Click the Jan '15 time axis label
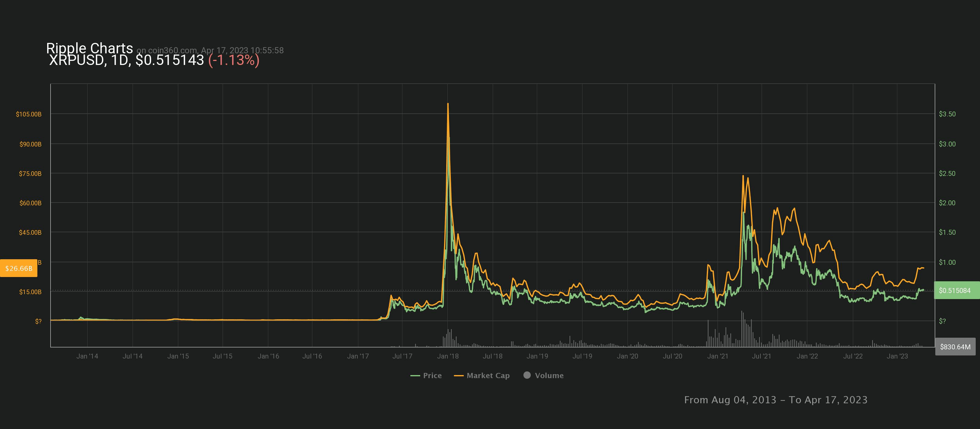Screen dimensions: 980x429 coord(178,356)
